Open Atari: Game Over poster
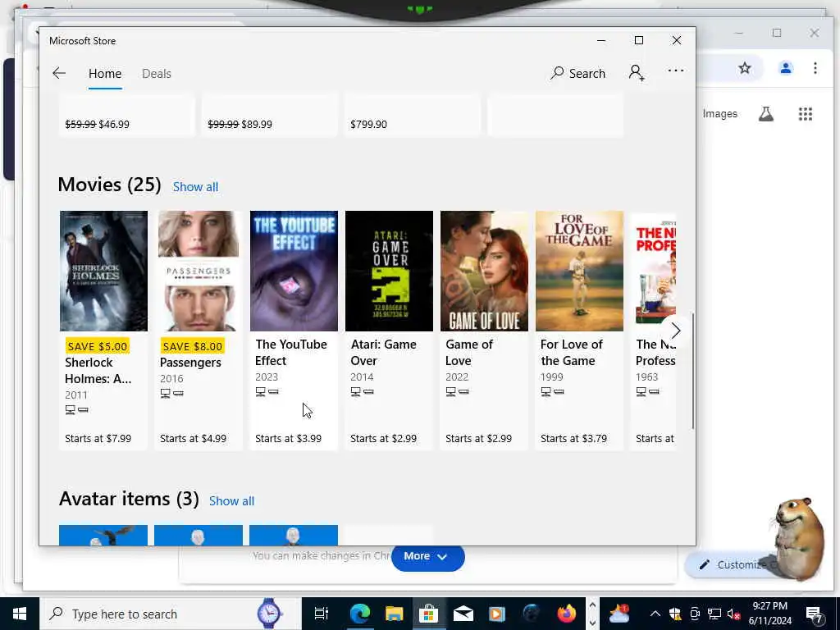This screenshot has width=840, height=630. click(x=389, y=271)
